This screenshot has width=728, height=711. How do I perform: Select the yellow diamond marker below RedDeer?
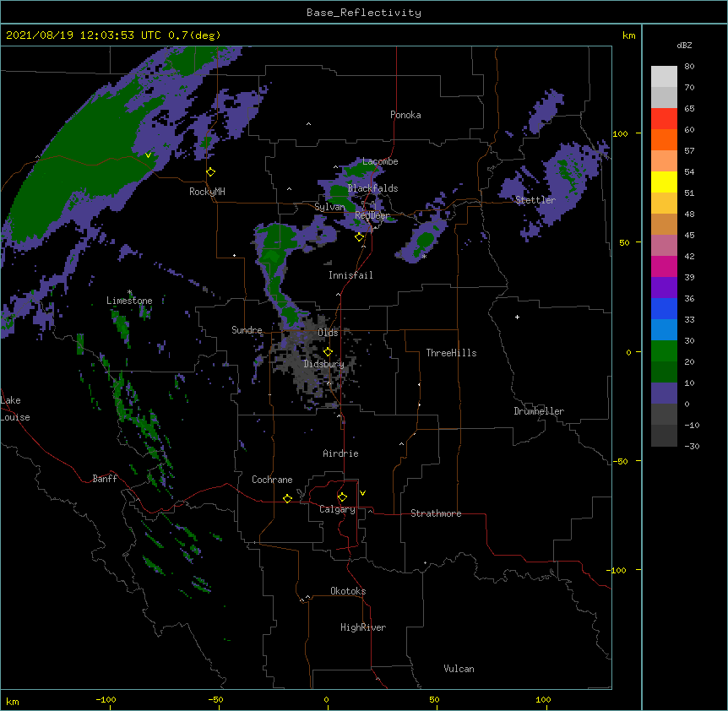click(x=360, y=237)
